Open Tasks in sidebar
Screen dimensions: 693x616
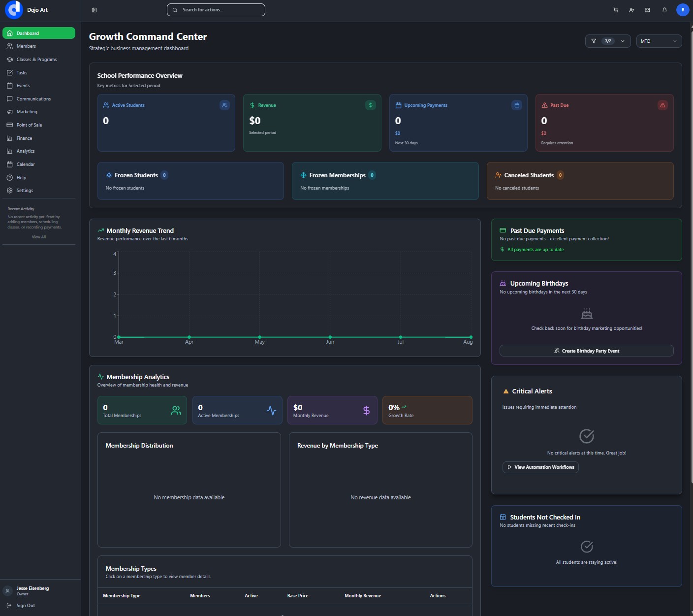point(39,73)
